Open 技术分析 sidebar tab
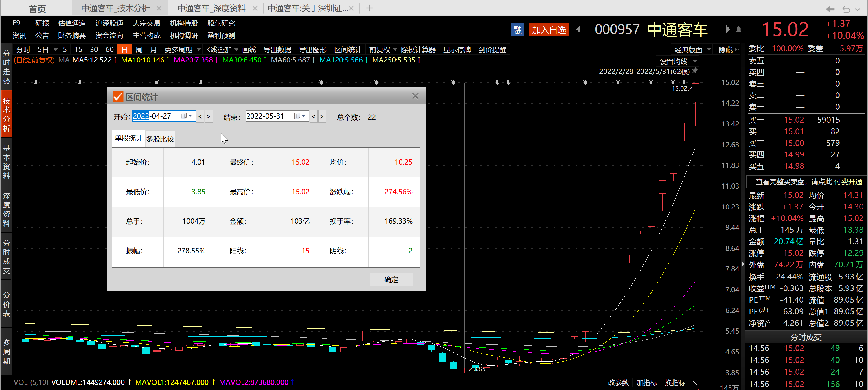The width and height of the screenshot is (868, 390). (x=6, y=114)
